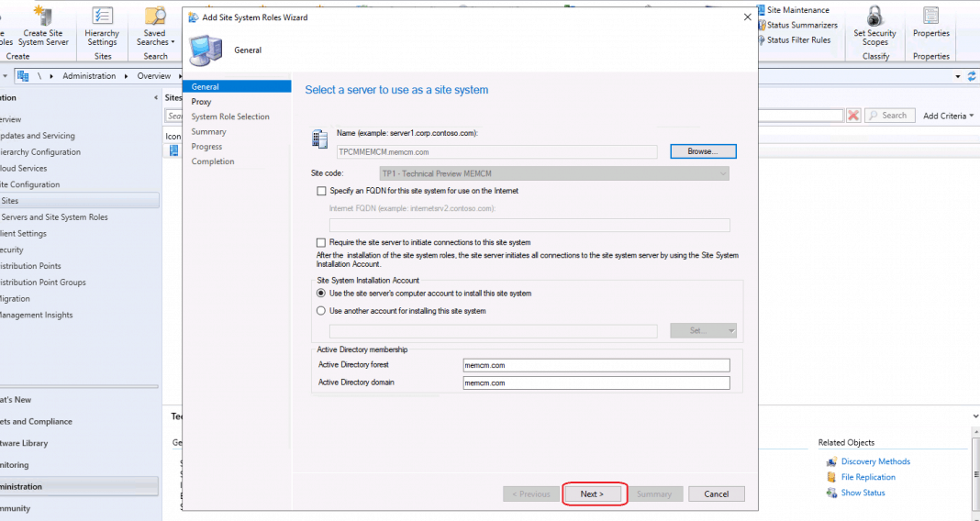
Task: Choose the site server's computer account option
Action: coord(321,294)
